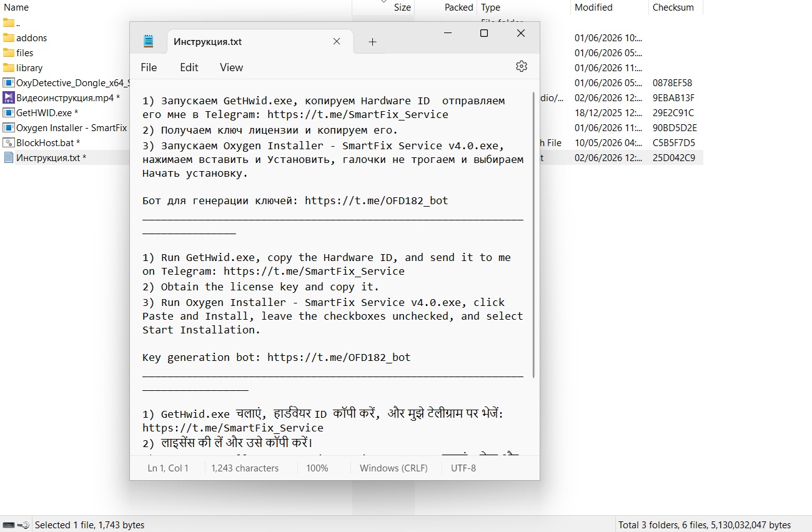Image resolution: width=812 pixels, height=532 pixels.
Task: Click the line "2) Получаем ключ лицензии и копируем его."
Action: coord(270,131)
